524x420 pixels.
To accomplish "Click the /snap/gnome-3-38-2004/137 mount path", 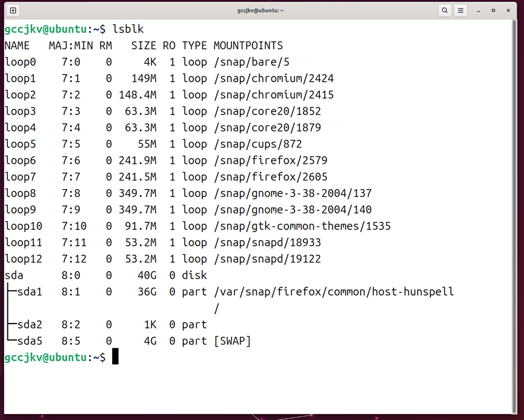I will (x=293, y=193).
